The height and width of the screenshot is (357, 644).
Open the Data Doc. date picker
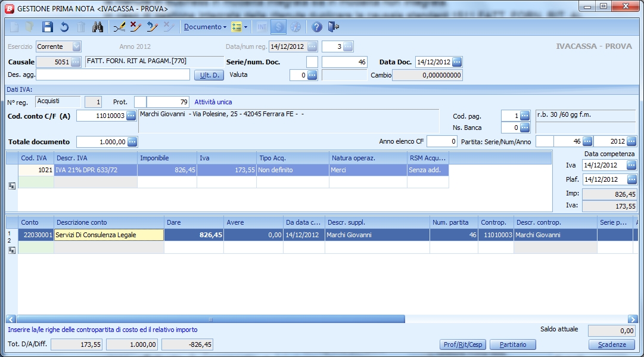pos(457,62)
